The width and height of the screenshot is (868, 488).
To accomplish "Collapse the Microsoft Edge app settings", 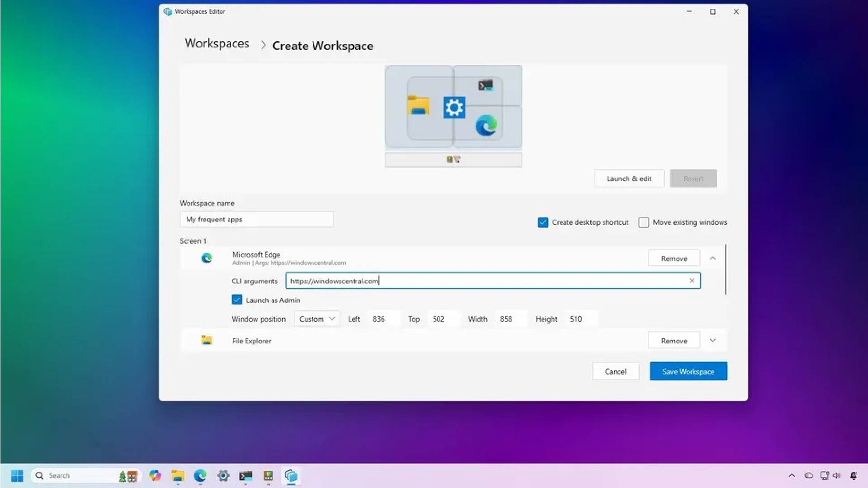I will (712, 258).
